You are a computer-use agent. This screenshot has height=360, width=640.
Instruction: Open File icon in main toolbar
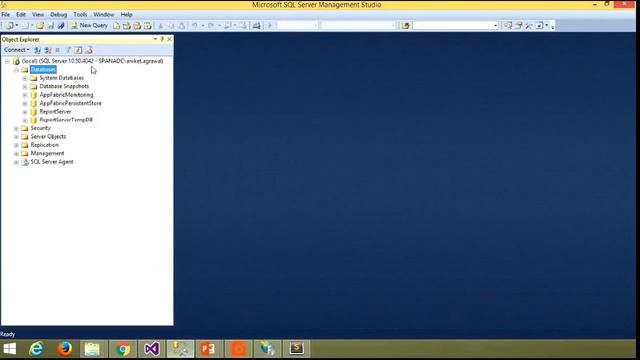pyautogui.click(x=40, y=26)
